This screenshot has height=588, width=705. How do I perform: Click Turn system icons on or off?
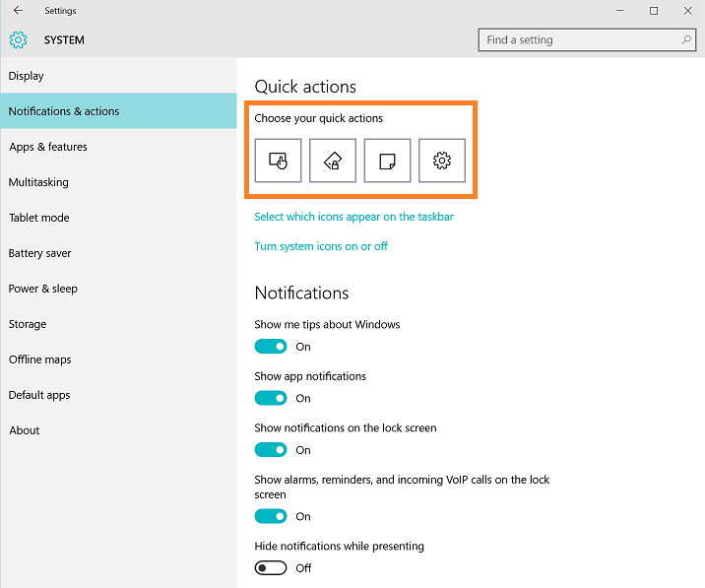321,246
